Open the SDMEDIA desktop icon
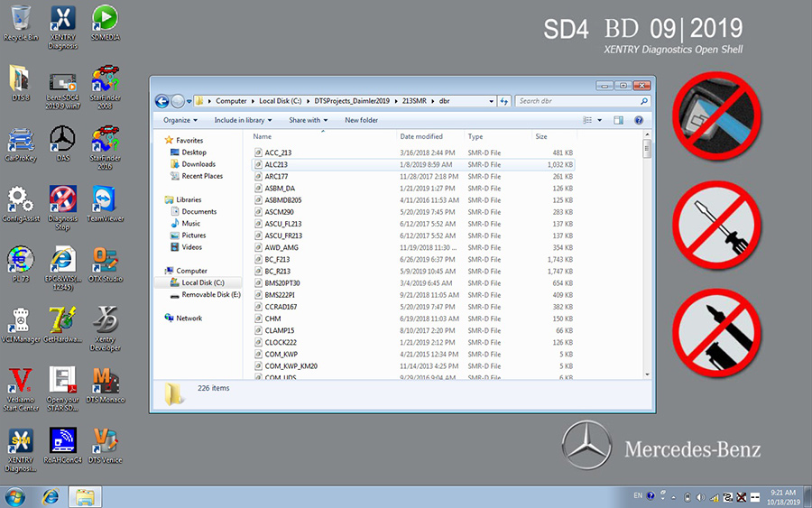812x508 pixels. click(x=106, y=18)
